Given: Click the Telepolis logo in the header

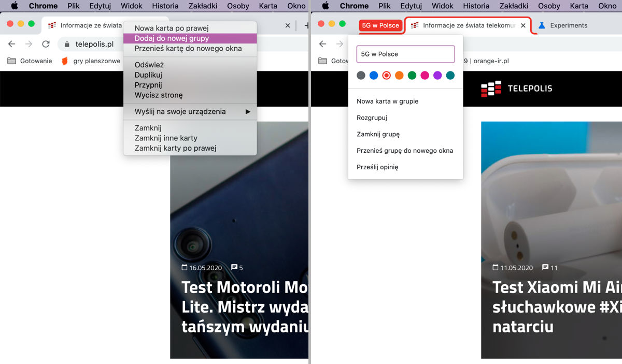Looking at the screenshot, I should 516,89.
